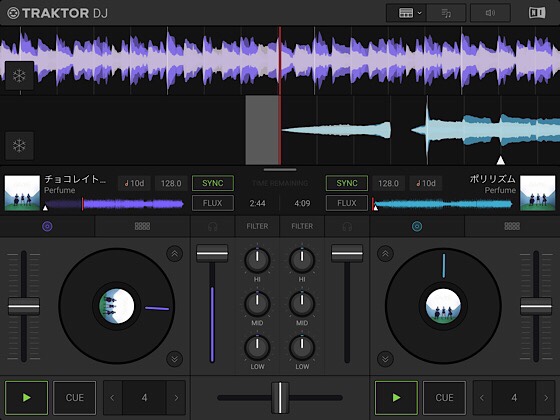Click TIME REMAINING label
The height and width of the screenshot is (420, 560).
point(280,183)
